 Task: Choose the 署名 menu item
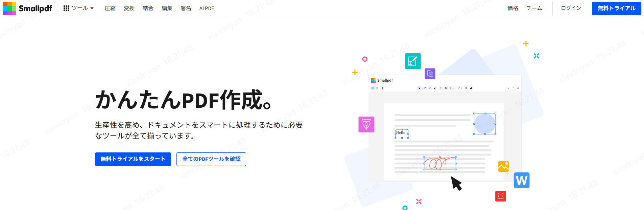[x=186, y=8]
